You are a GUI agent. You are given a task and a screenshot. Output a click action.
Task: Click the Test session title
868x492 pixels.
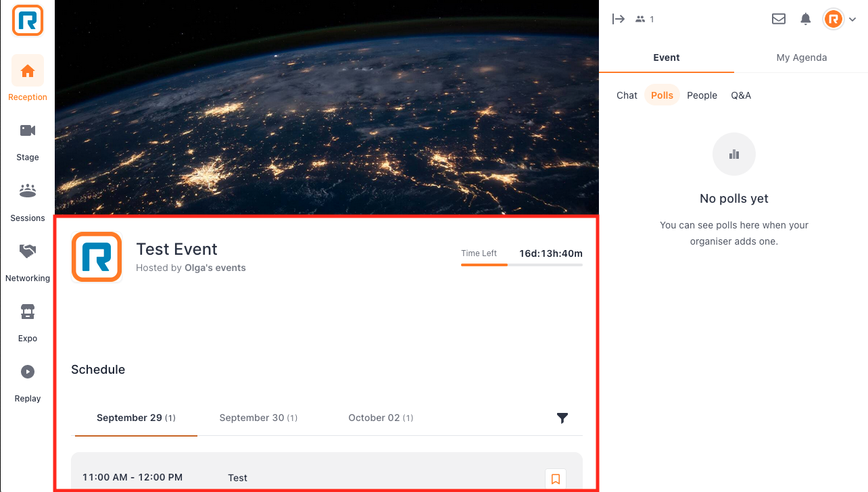pos(238,478)
